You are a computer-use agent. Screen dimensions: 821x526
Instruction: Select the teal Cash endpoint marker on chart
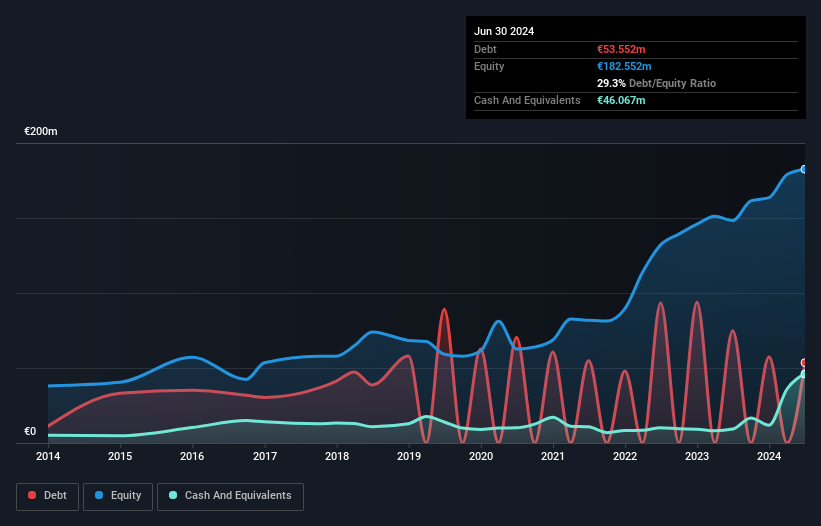coord(804,374)
